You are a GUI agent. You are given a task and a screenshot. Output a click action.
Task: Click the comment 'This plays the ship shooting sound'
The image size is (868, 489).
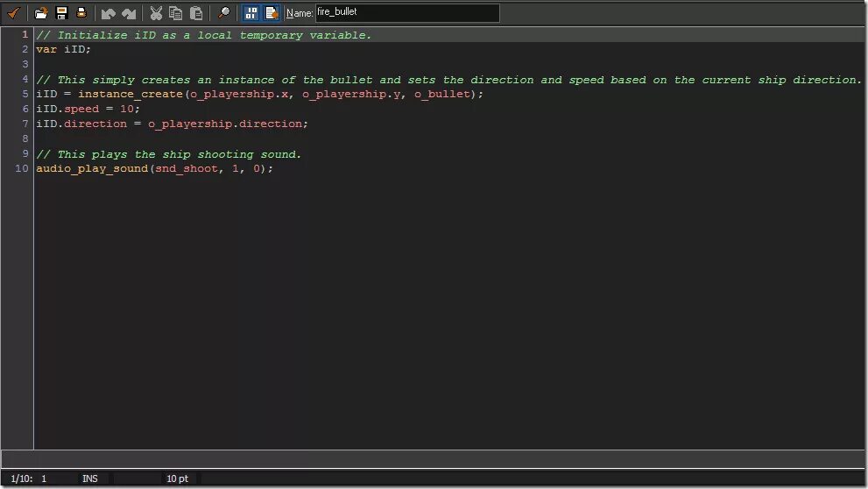169,154
